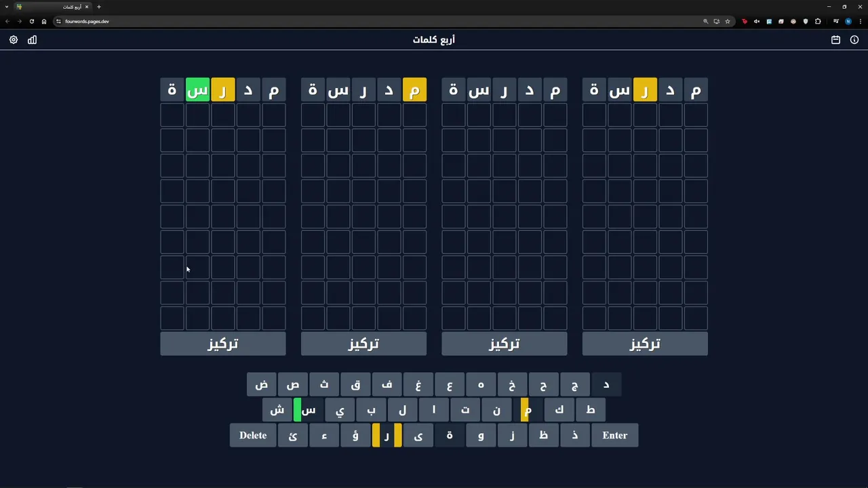
Task: Tap the ط key
Action: point(591,410)
